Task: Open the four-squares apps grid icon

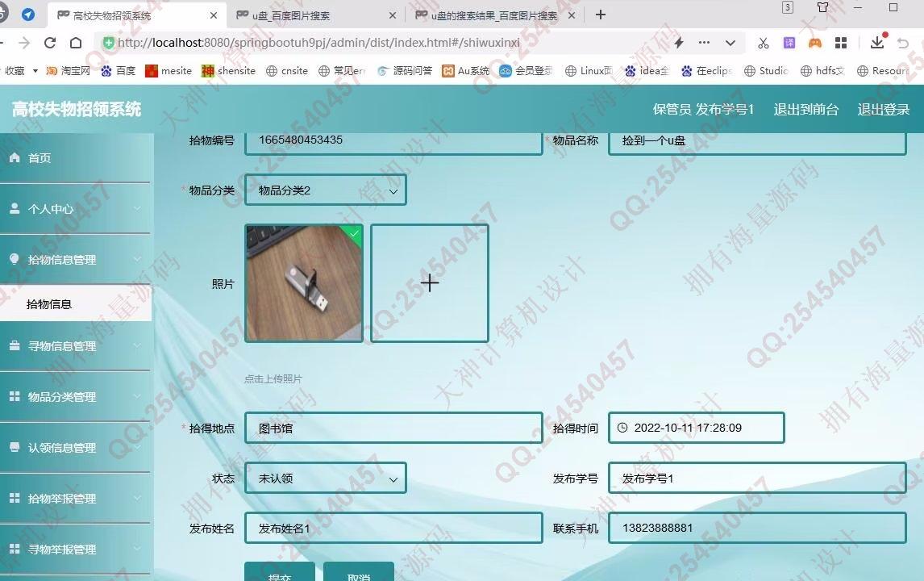Action: tap(841, 43)
